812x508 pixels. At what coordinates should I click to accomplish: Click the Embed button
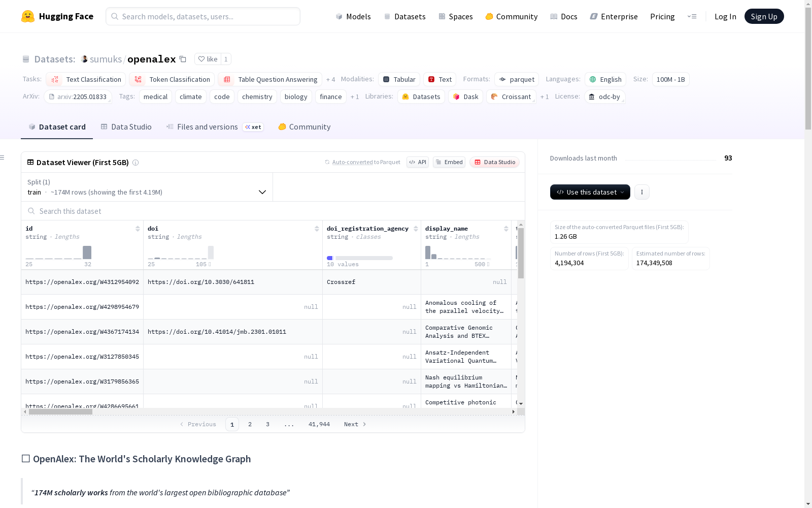(449, 162)
